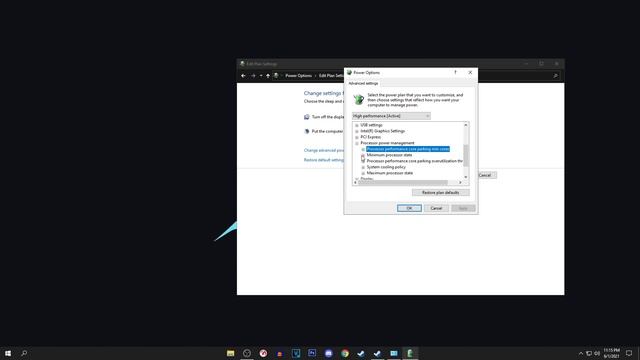Click Restore default settings link
This screenshot has height=360, width=640.
click(324, 160)
